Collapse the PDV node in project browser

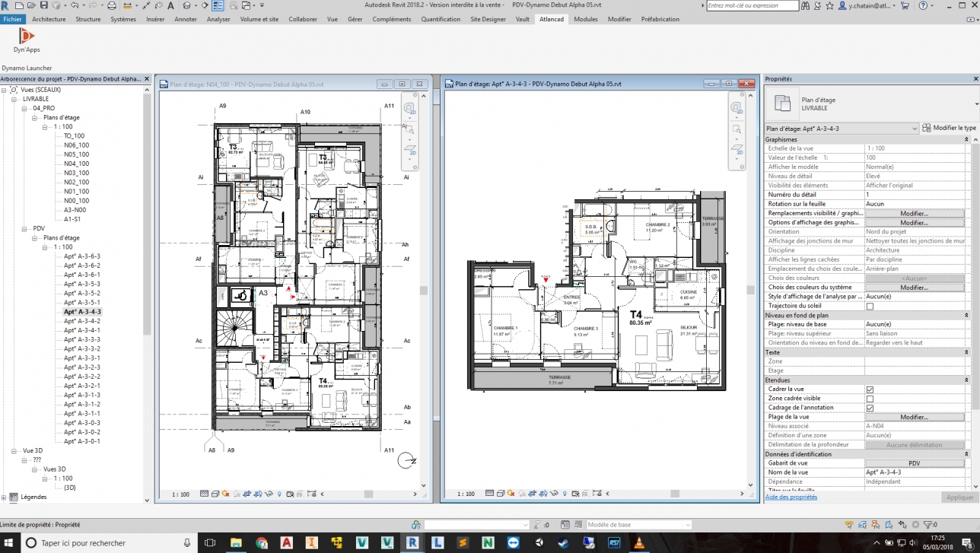pyautogui.click(x=25, y=228)
